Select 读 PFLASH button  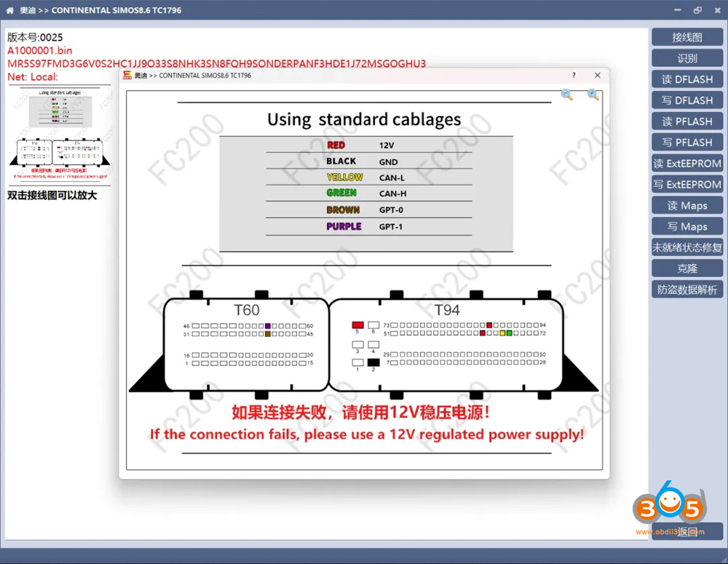pyautogui.click(x=687, y=122)
